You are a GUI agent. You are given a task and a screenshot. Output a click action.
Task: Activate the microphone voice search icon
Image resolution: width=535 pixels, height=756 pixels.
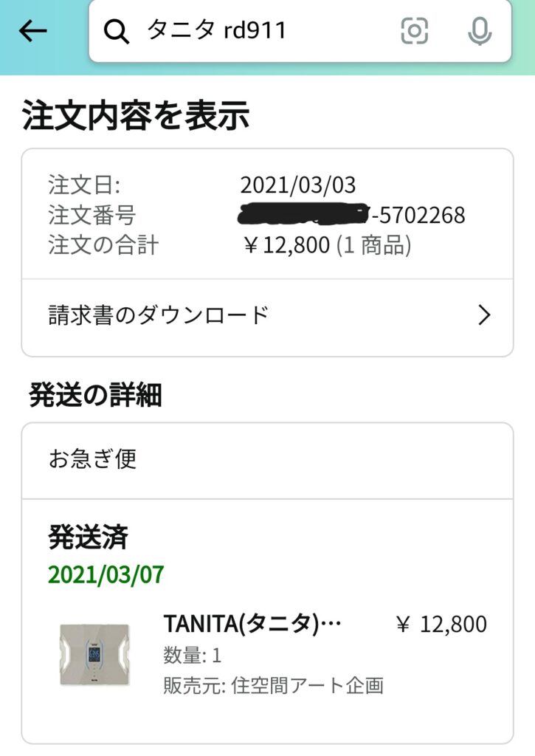tap(480, 31)
